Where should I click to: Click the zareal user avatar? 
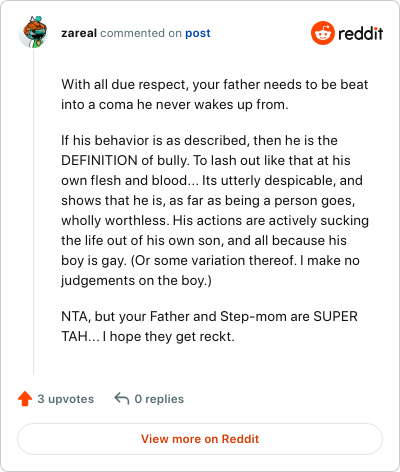pos(33,32)
